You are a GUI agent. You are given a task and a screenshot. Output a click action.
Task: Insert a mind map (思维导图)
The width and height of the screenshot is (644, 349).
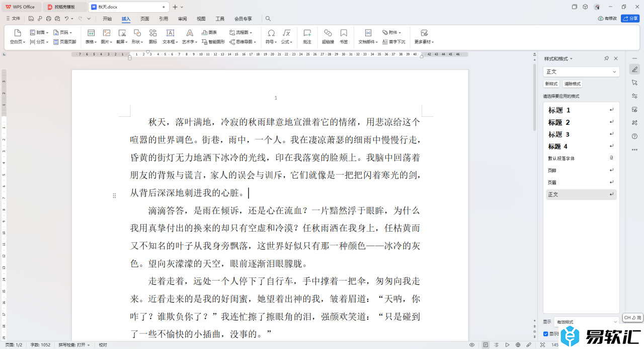click(x=243, y=42)
